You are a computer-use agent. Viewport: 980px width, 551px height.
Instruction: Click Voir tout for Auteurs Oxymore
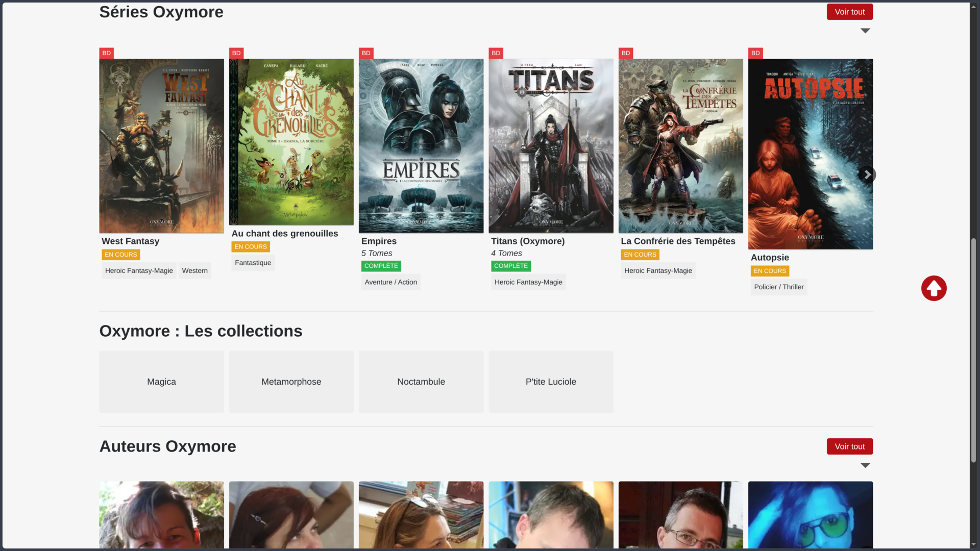(x=849, y=446)
